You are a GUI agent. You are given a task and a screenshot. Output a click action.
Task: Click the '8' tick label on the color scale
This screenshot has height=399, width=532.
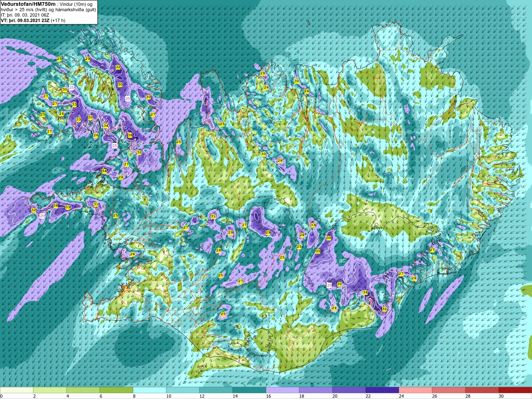[x=134, y=396]
